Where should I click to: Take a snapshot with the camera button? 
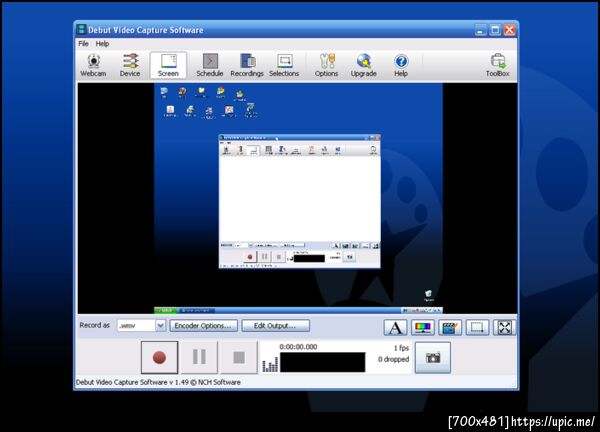(x=433, y=358)
